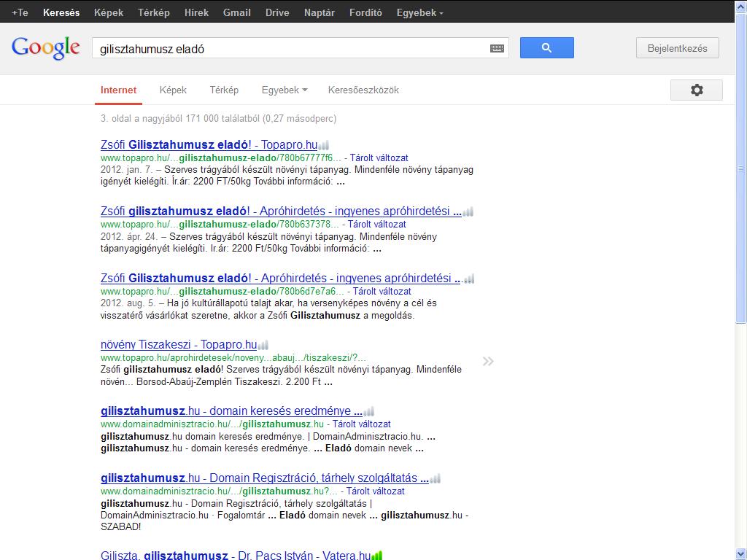Click green rank bars icon beside Vatera.hu result
Image resolution: width=747 pixels, height=560 pixels.
[377, 556]
